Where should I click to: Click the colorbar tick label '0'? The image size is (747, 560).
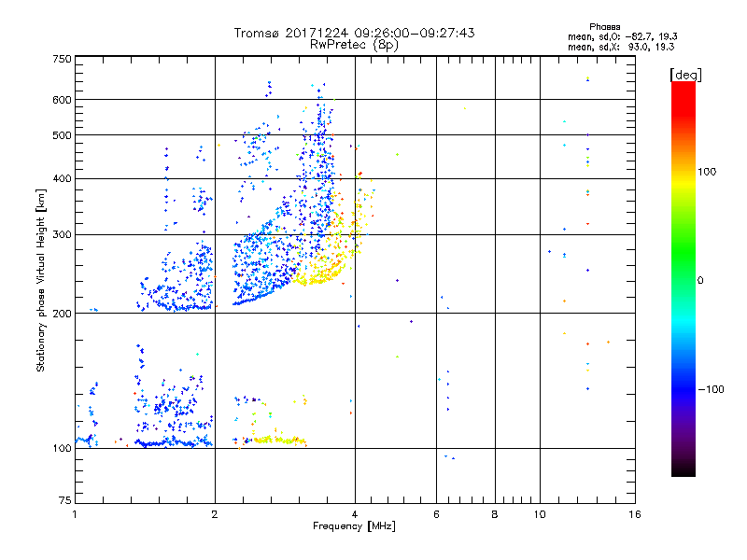(700, 280)
